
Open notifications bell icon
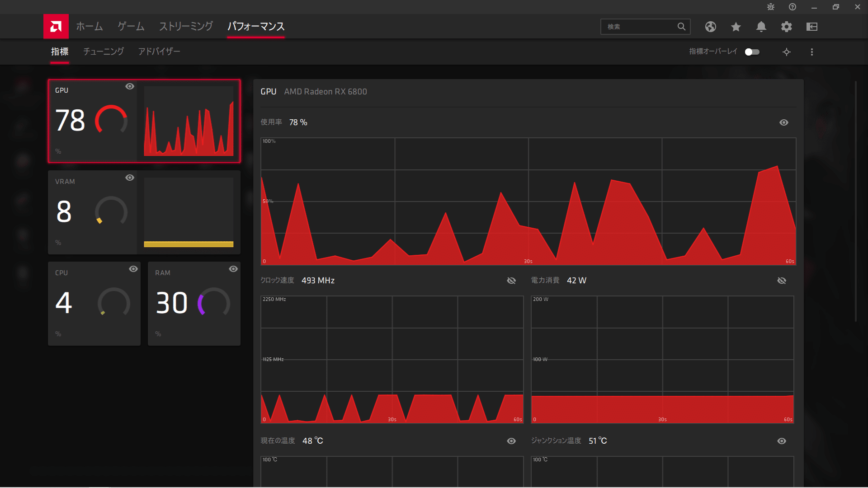[761, 27]
